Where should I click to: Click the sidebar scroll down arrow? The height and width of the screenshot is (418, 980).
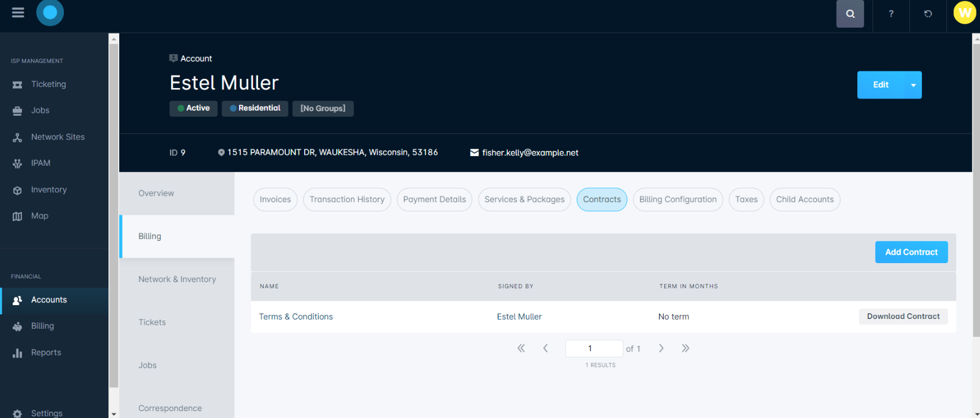click(x=113, y=413)
